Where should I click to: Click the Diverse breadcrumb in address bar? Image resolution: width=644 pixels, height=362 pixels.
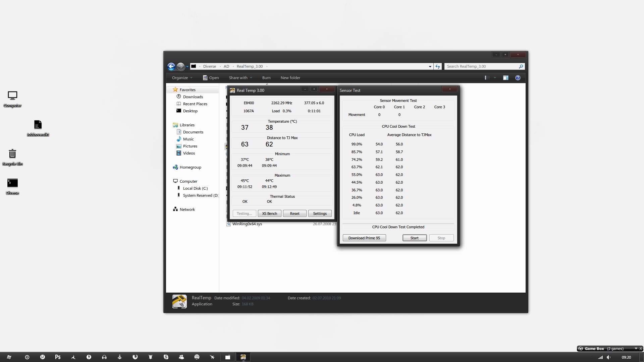[x=210, y=66]
